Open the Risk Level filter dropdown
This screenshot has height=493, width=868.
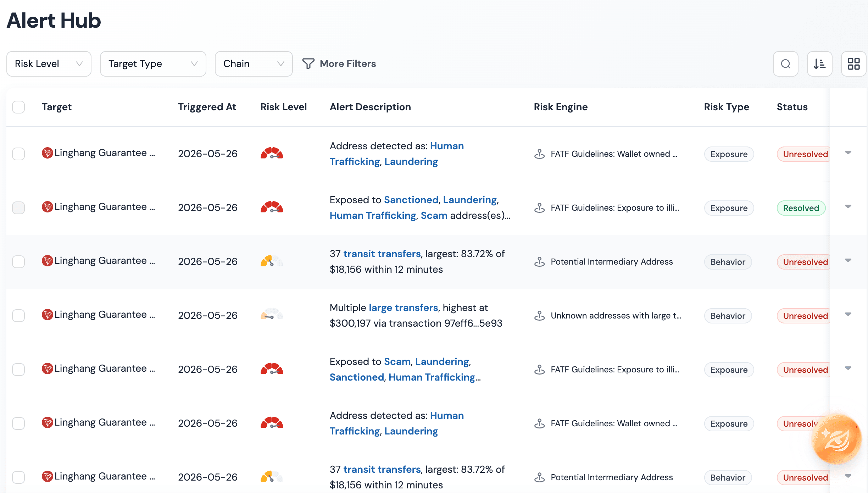49,64
